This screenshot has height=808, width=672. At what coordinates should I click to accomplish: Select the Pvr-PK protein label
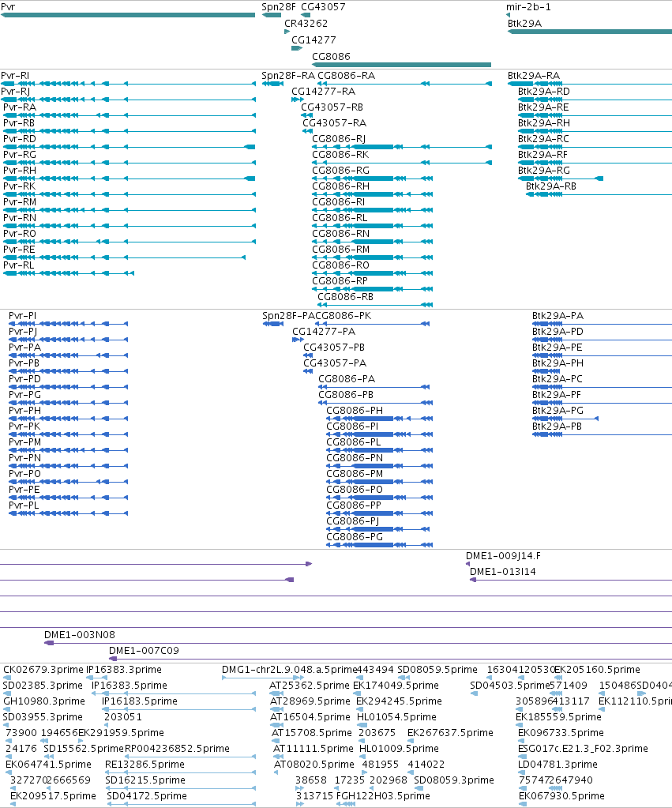pyautogui.click(x=24, y=427)
